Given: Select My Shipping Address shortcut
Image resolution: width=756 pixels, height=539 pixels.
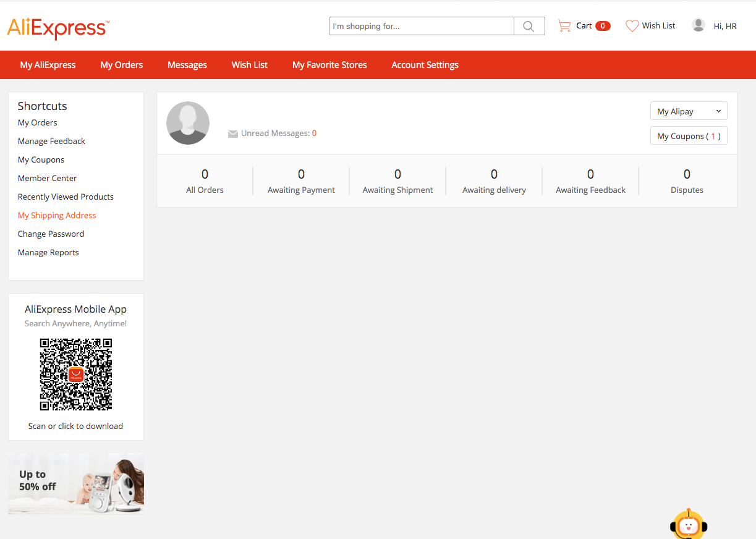Looking at the screenshot, I should pos(57,215).
